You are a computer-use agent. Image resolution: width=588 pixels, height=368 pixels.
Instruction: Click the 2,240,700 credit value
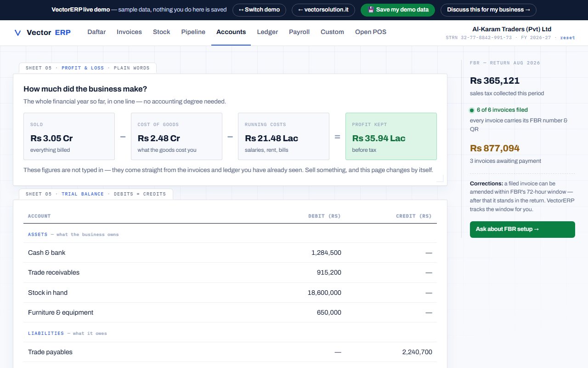tap(417, 352)
